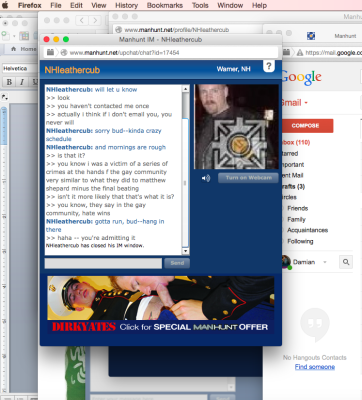Screen dimensions: 362x400
Task: Select the Family circle in Gmail
Action: pyautogui.click(x=296, y=219)
